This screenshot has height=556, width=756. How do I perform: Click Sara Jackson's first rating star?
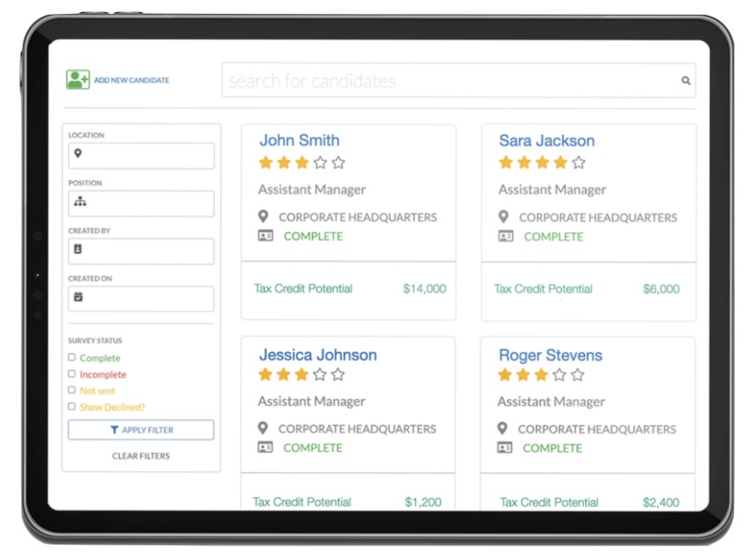(505, 162)
